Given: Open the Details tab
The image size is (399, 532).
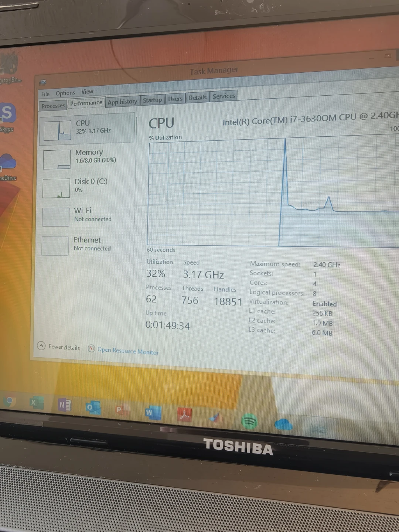Looking at the screenshot, I should pyautogui.click(x=197, y=98).
